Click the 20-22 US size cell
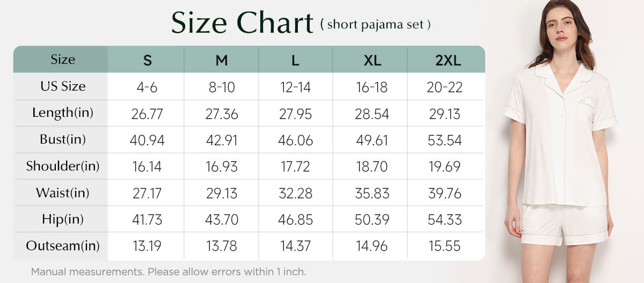 [445, 87]
